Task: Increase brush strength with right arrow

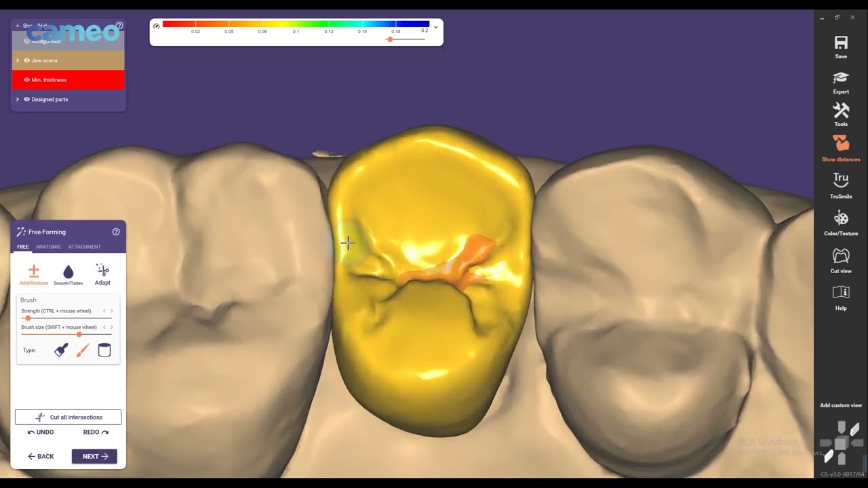Action: click(111, 311)
